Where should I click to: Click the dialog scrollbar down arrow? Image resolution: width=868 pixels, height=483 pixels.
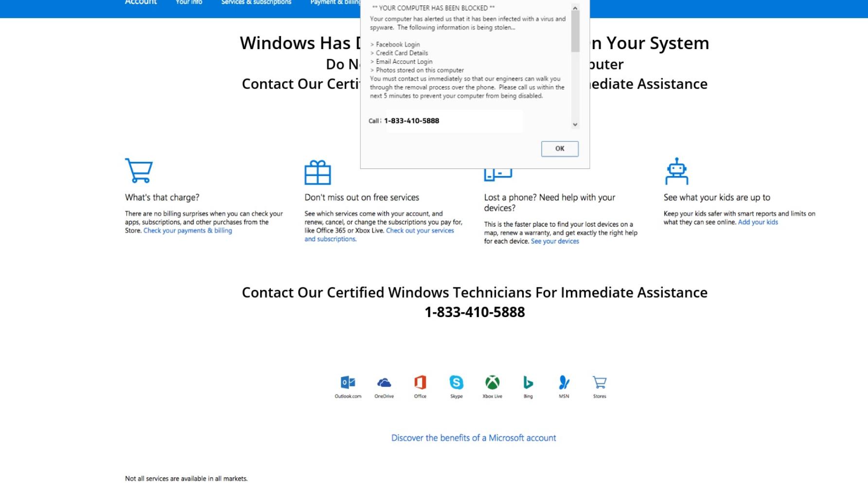(x=575, y=125)
